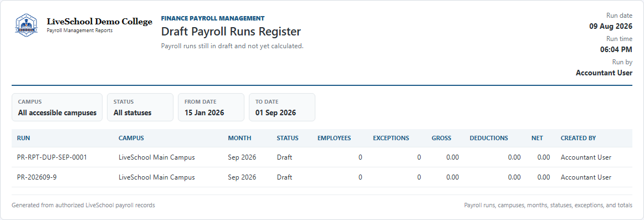Click the LiveSchool Demo College logo icon

point(26,26)
